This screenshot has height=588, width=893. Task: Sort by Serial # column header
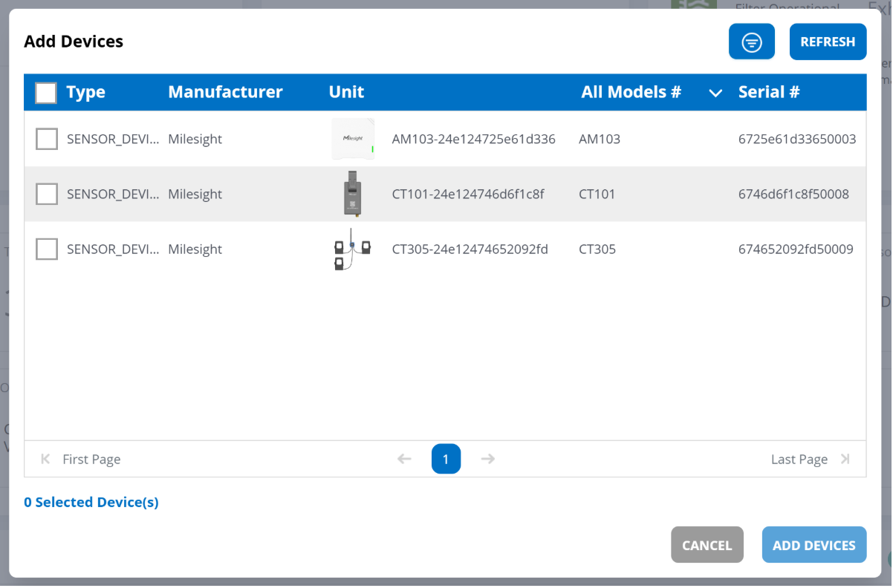point(768,92)
